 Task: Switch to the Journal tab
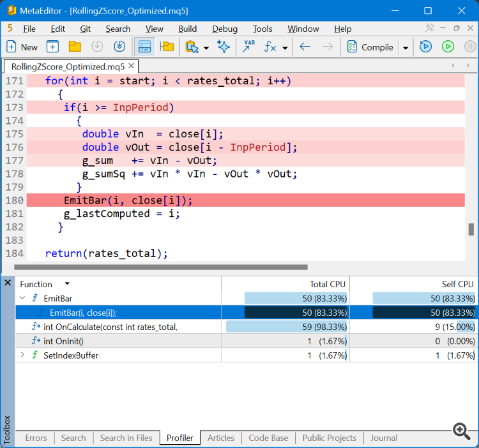pyautogui.click(x=384, y=438)
